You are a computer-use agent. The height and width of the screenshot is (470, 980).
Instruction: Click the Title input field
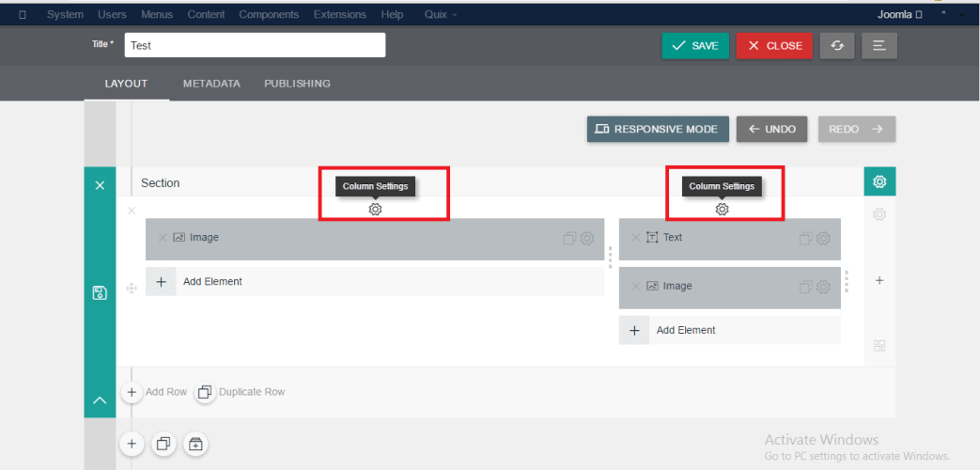tap(255, 45)
